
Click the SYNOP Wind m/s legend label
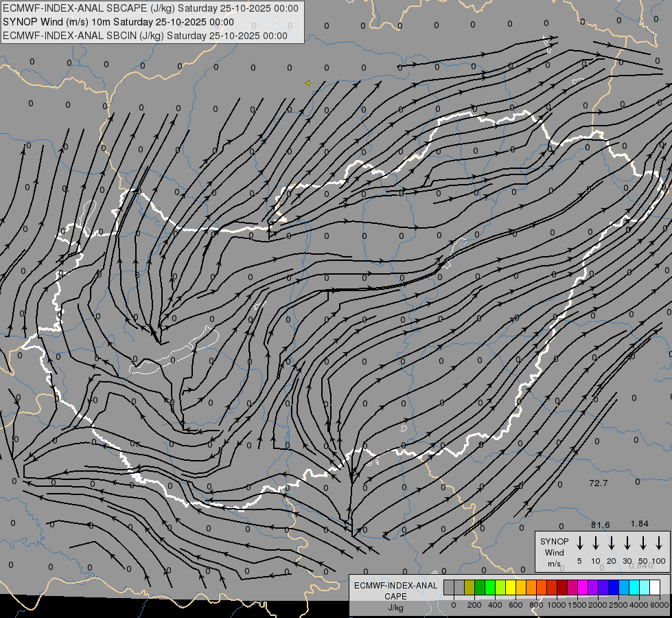554,552
